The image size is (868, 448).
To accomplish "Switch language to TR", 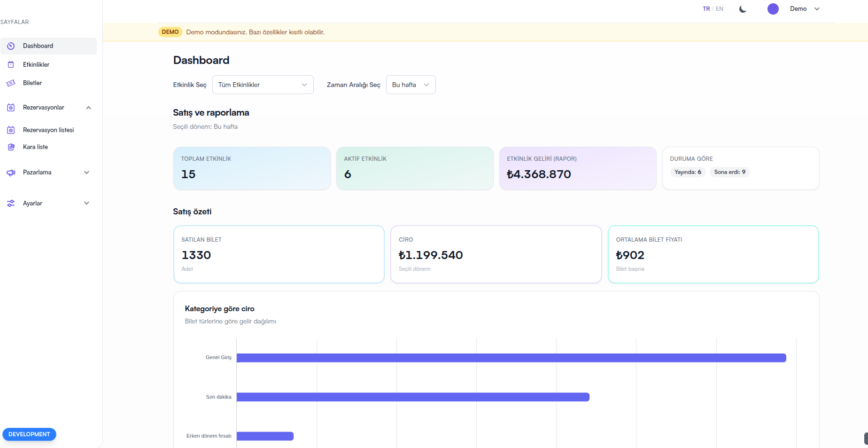I will tap(706, 9).
